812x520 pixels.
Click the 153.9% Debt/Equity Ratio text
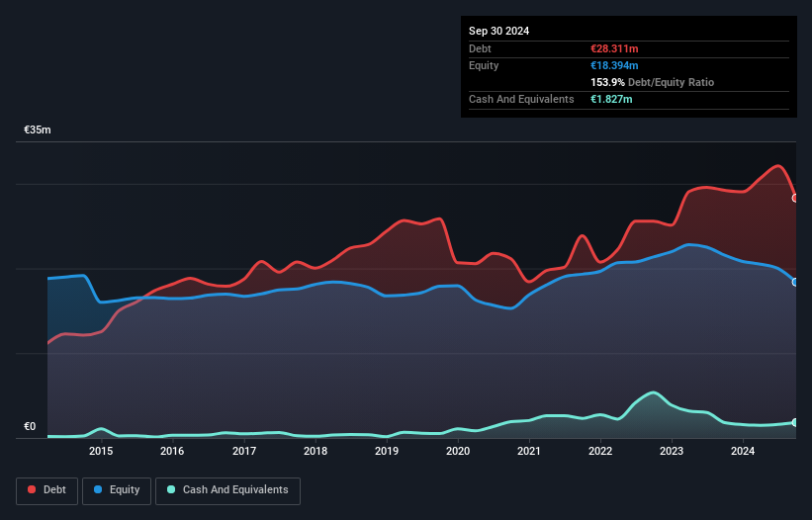652,82
